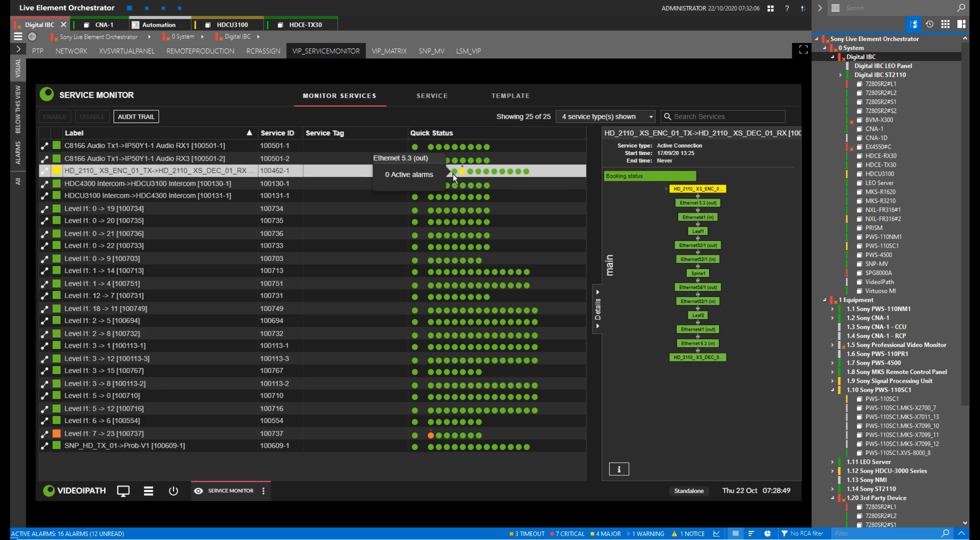
Task: Click the Service Monitor green logo
Action: (47, 94)
